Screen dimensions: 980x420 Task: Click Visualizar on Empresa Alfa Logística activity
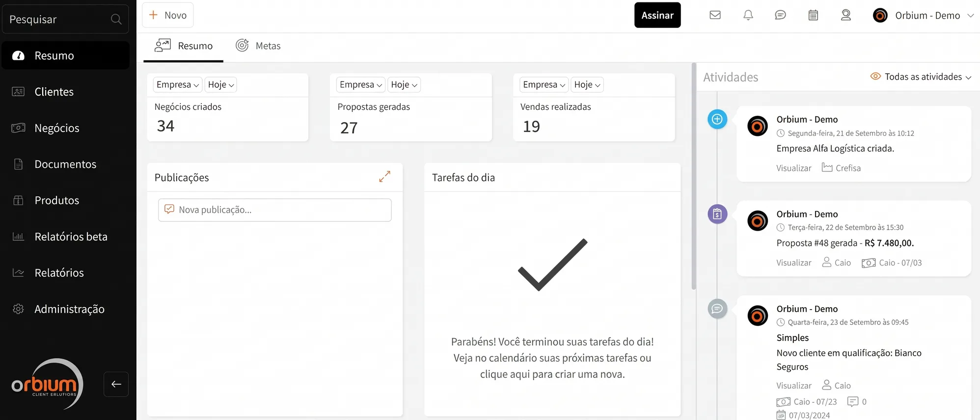point(794,168)
